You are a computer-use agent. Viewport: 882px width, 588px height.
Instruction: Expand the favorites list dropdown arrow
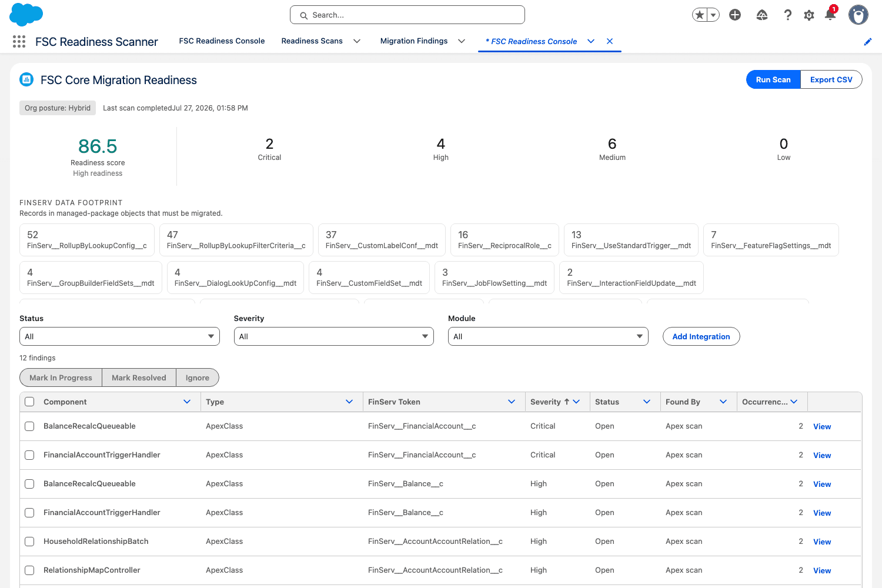point(713,15)
